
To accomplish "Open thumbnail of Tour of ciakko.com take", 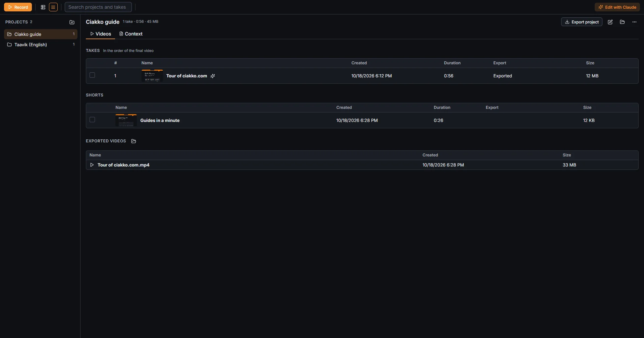I will coord(152,76).
